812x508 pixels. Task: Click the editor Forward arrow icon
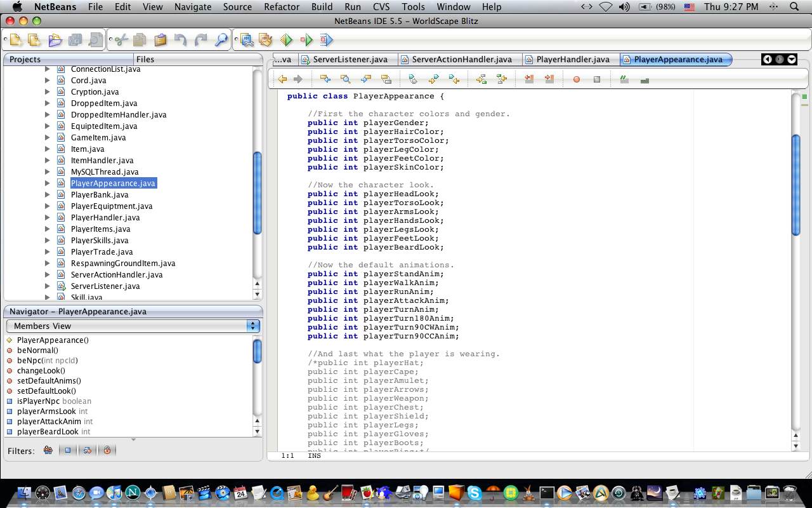click(x=298, y=79)
